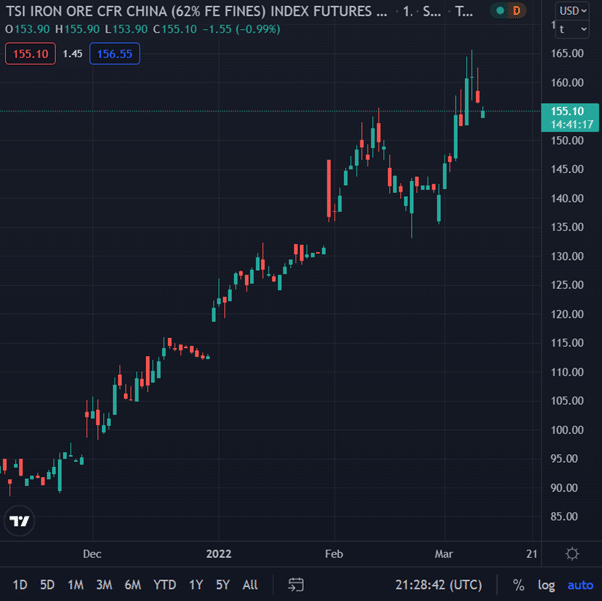Viewport: 602px width, 601px height.
Task: Click the 2022 label on time axis
Action: (x=219, y=554)
